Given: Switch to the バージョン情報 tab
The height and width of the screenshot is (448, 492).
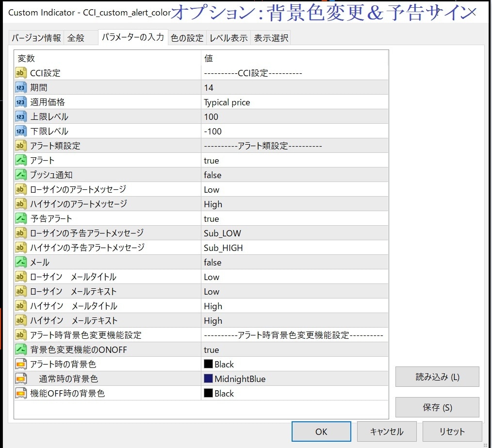Looking at the screenshot, I should click(36, 38).
